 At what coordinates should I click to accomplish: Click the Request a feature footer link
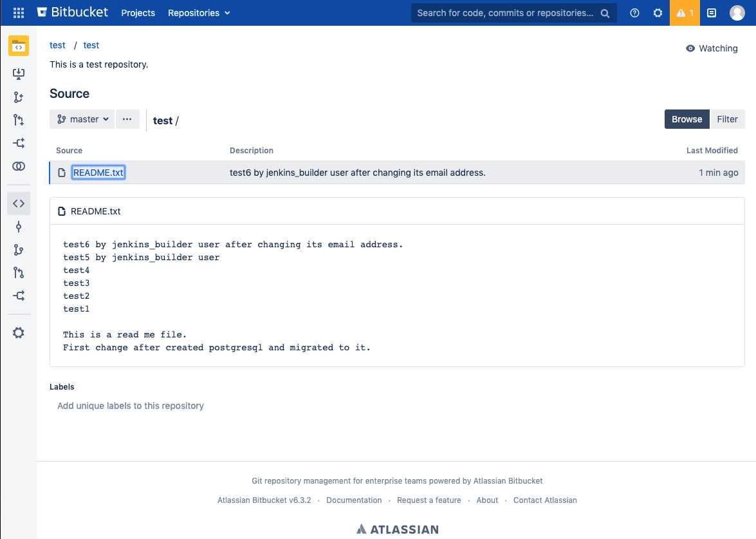[x=429, y=500]
